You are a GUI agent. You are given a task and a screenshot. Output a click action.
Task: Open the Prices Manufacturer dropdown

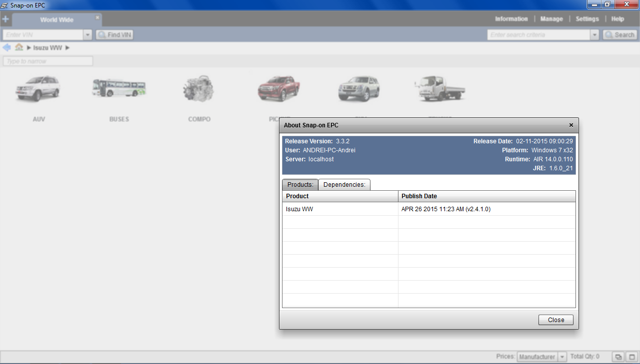pyautogui.click(x=541, y=357)
